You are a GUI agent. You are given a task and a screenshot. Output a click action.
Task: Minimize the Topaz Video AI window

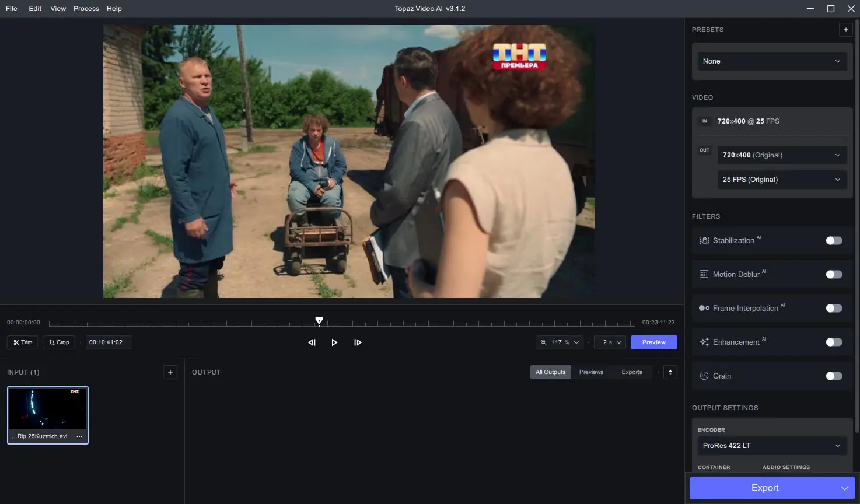810,9
